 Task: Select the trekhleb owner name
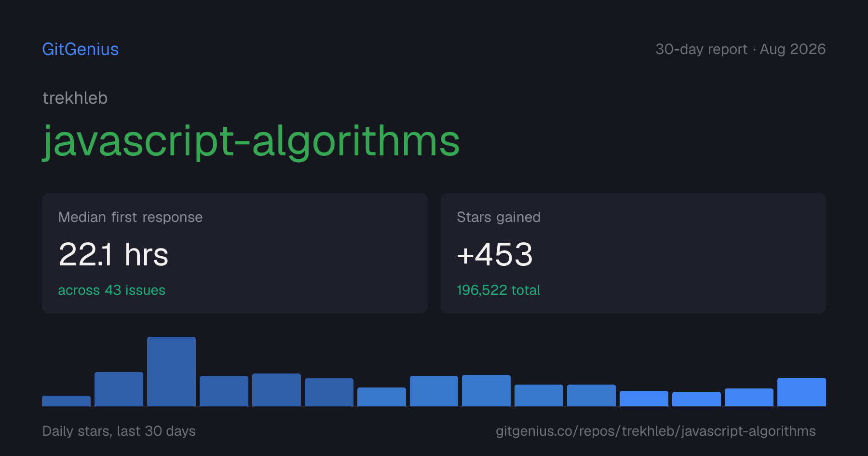[x=75, y=98]
